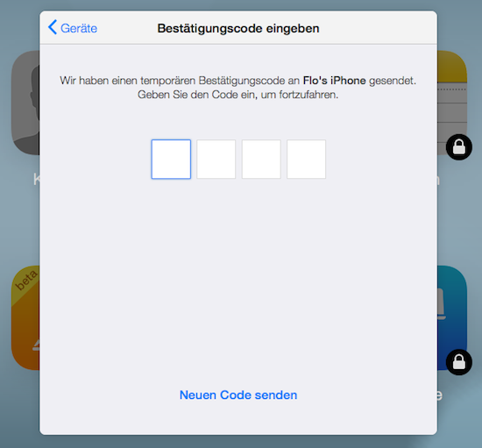Viewport: 482px width, 448px height.
Task: Activate the fourth code digit box
Action: point(306,160)
